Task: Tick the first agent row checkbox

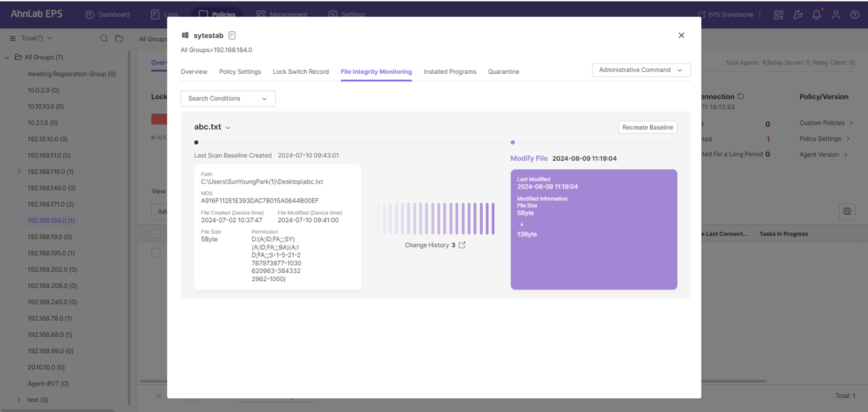Action: coord(156,253)
